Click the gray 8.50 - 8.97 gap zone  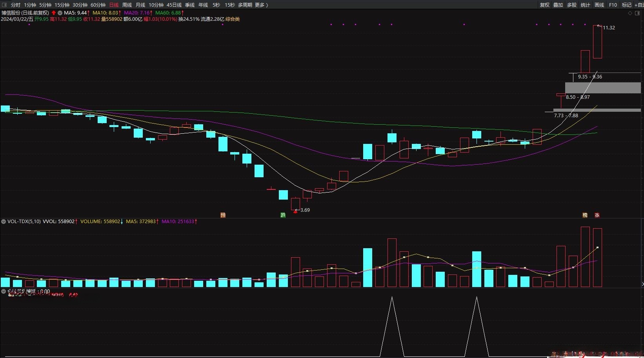coord(603,88)
